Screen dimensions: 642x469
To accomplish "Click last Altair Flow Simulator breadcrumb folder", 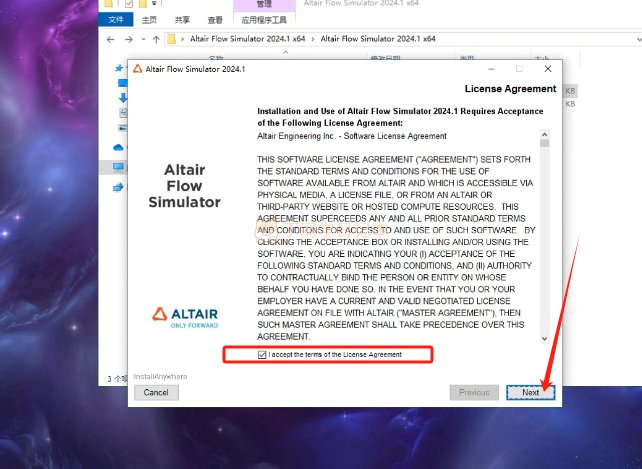I will tap(378, 39).
